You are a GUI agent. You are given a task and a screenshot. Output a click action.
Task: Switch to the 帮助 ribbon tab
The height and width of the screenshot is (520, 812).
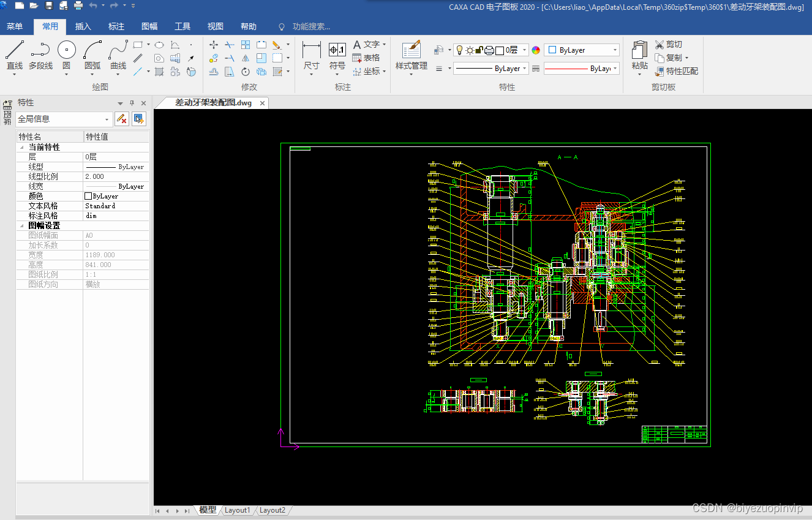point(249,26)
